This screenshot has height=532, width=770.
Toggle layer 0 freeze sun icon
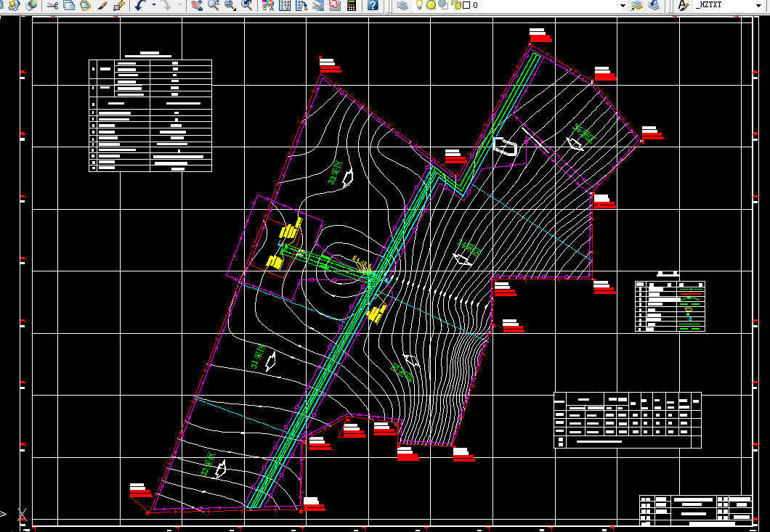[x=431, y=5]
